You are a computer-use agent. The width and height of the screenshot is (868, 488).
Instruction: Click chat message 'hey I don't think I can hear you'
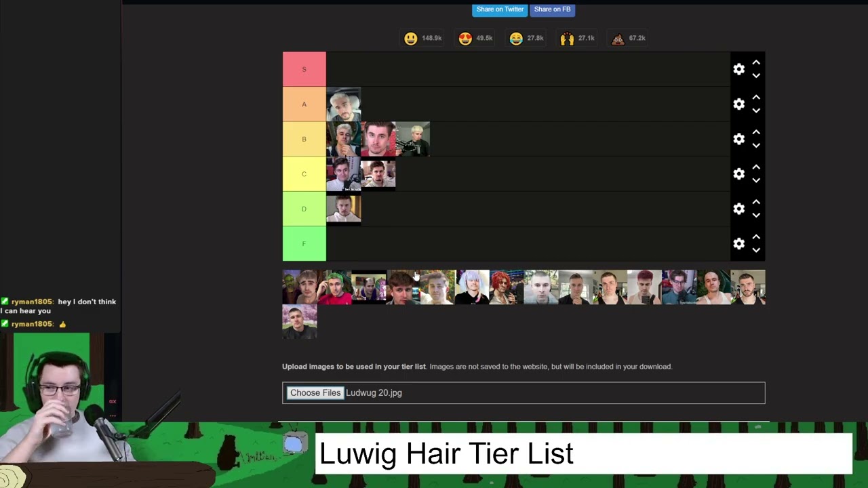click(58, 306)
